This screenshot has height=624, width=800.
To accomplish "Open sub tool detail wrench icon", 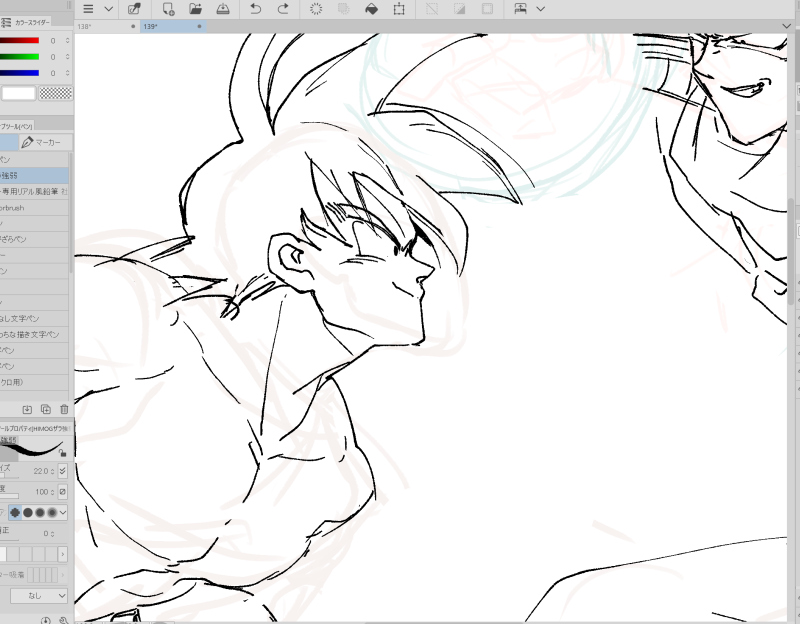I will click(x=64, y=620).
